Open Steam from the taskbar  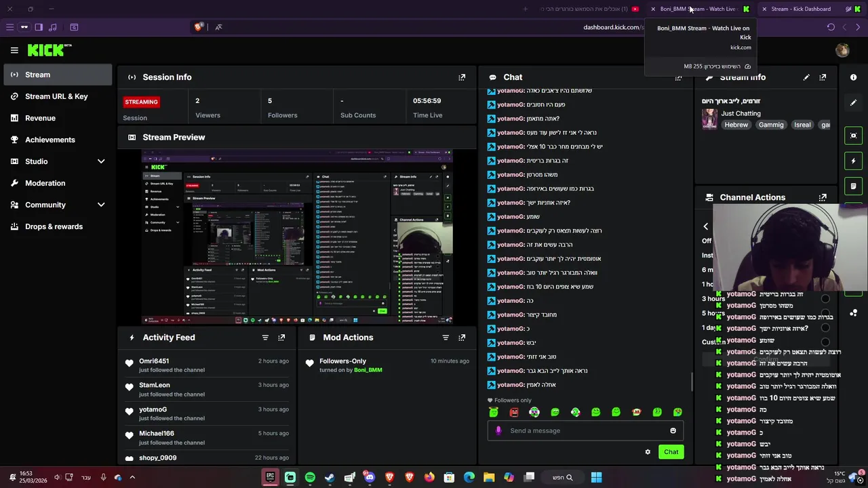tap(330, 477)
